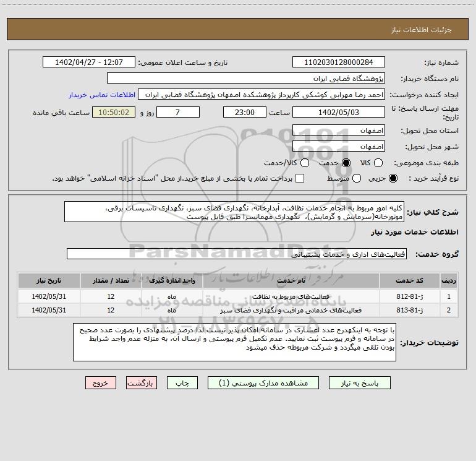The width and height of the screenshot is (476, 461).
Task: Select the جزیی purchase type radio
Action: pos(393,178)
